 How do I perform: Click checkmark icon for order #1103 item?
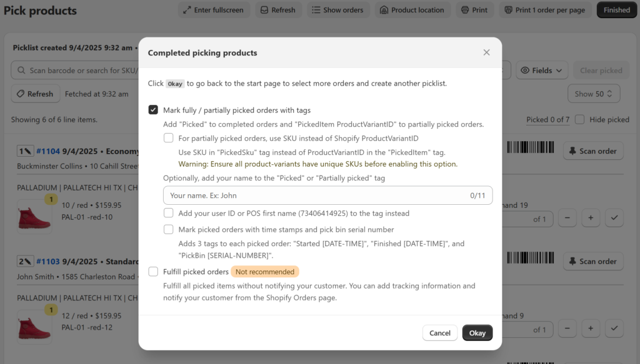click(x=614, y=328)
